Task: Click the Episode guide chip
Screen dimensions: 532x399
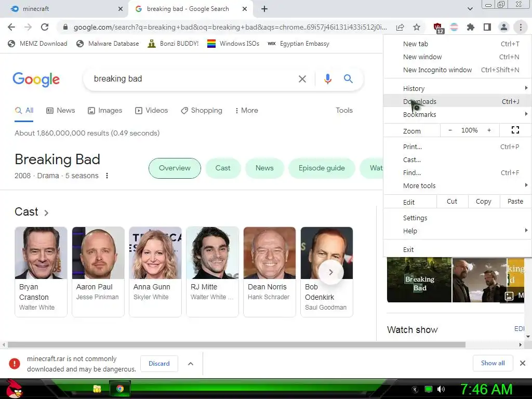Action: click(322, 168)
